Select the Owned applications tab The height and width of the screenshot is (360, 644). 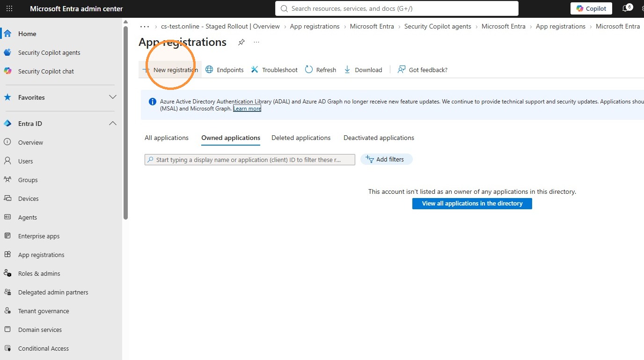231,138
